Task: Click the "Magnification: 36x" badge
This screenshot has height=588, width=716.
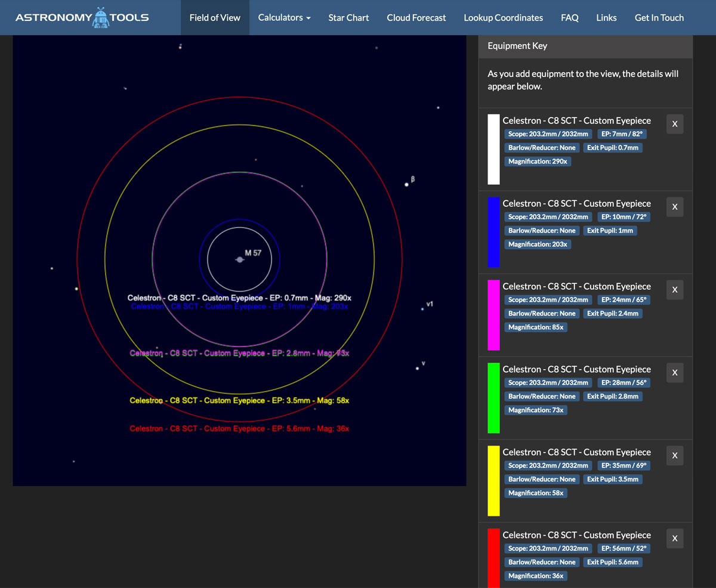Action: click(536, 576)
